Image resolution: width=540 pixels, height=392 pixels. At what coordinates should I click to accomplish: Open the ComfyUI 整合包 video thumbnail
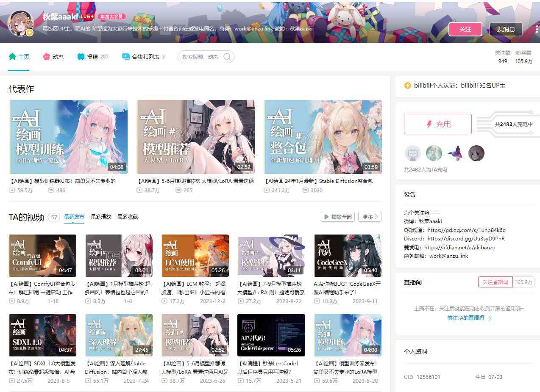click(43, 256)
